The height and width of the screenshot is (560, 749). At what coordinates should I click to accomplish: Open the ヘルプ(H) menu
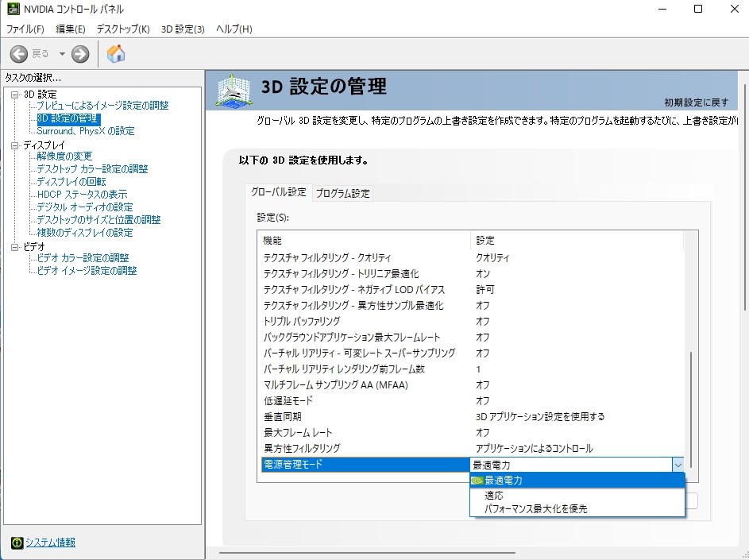[234, 29]
